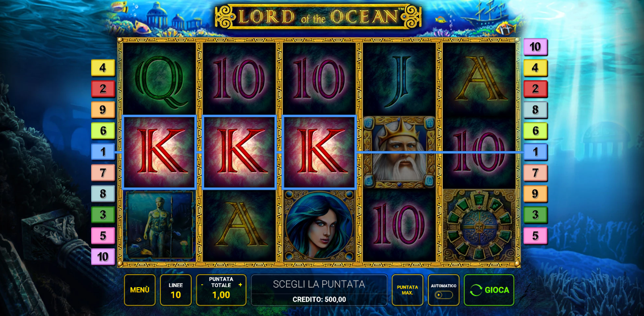Select payline 1 marker on the left side
This screenshot has height=316, width=644.
coord(103,152)
